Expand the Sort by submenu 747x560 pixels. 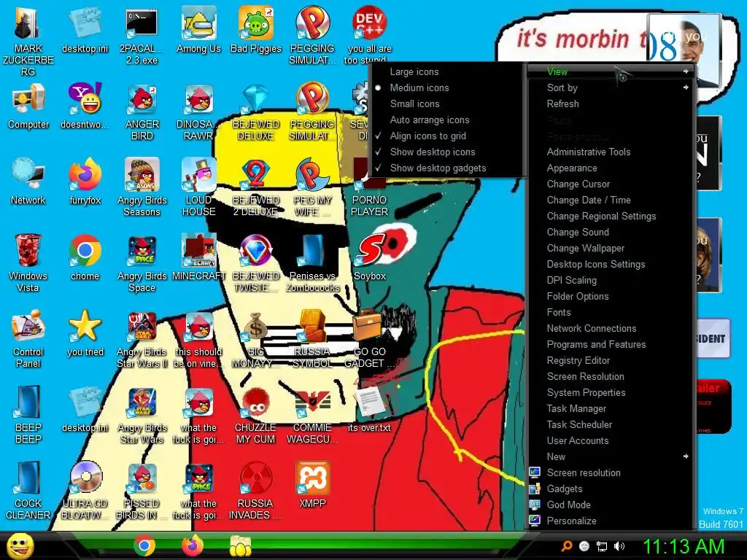[611, 87]
